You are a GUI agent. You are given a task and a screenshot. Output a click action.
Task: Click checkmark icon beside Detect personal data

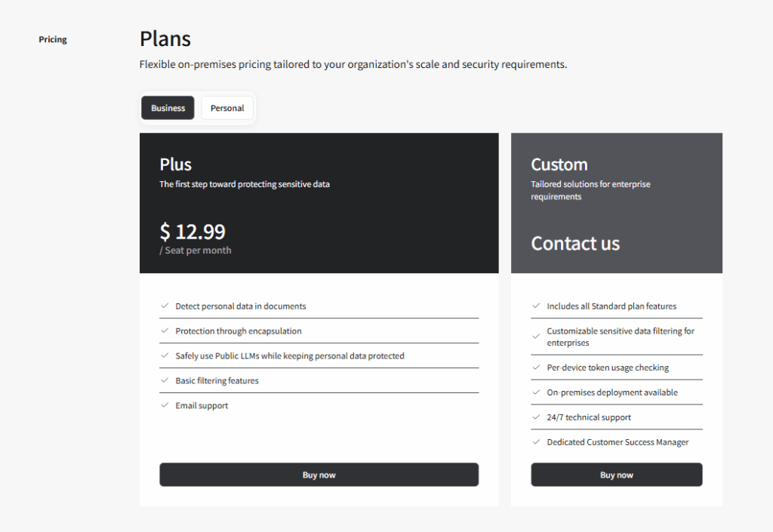(164, 306)
